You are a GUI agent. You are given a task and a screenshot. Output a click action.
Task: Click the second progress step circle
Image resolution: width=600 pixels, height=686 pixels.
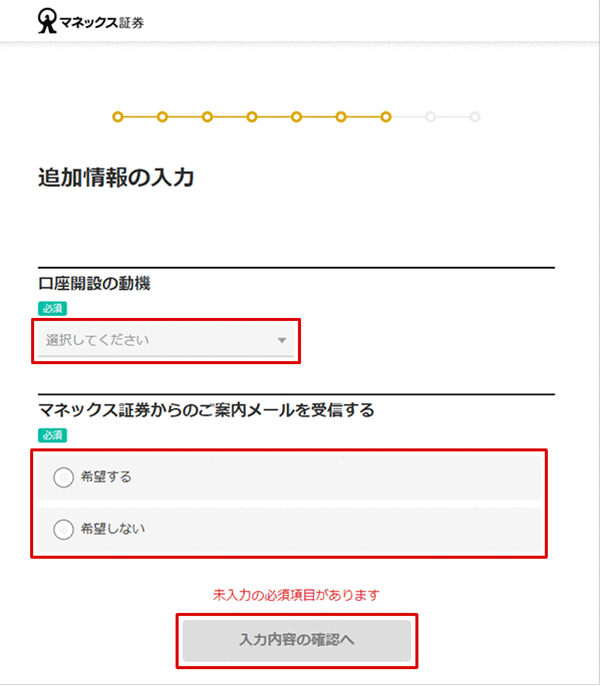tap(163, 117)
